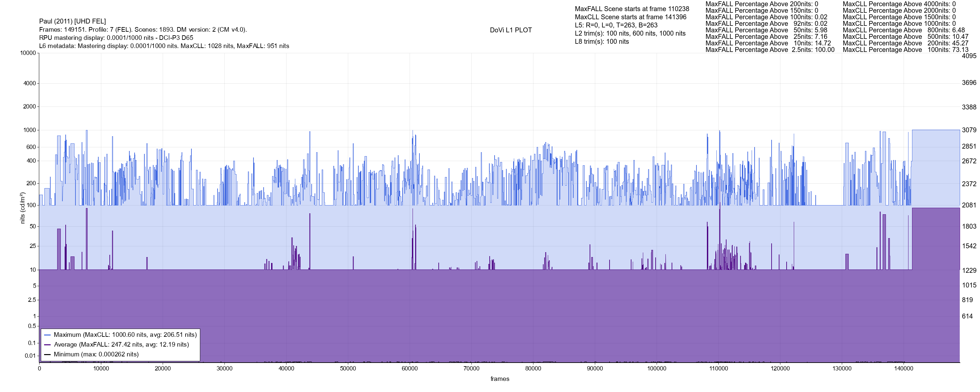
Task: Click the 70000 frames x-axis tick label
Action: (471, 369)
